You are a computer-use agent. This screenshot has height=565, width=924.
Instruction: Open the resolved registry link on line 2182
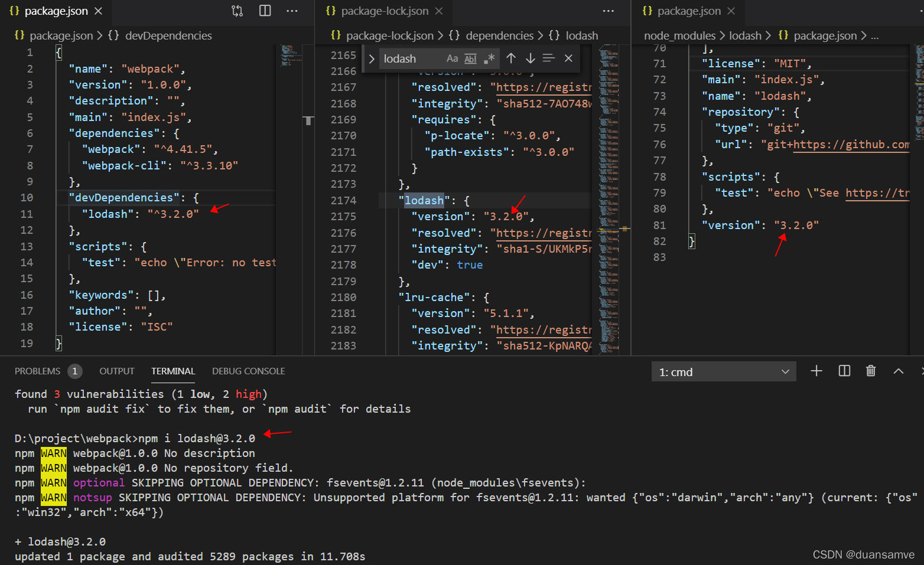(544, 330)
